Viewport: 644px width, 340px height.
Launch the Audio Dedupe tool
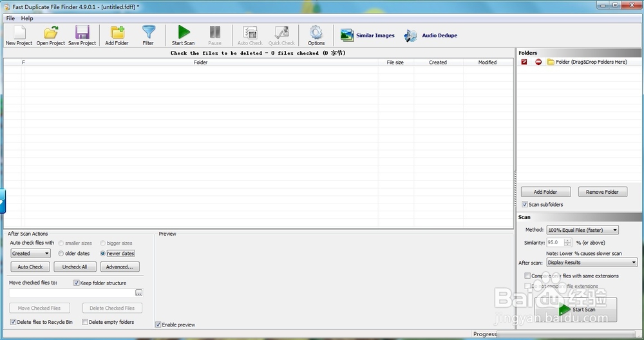430,35
